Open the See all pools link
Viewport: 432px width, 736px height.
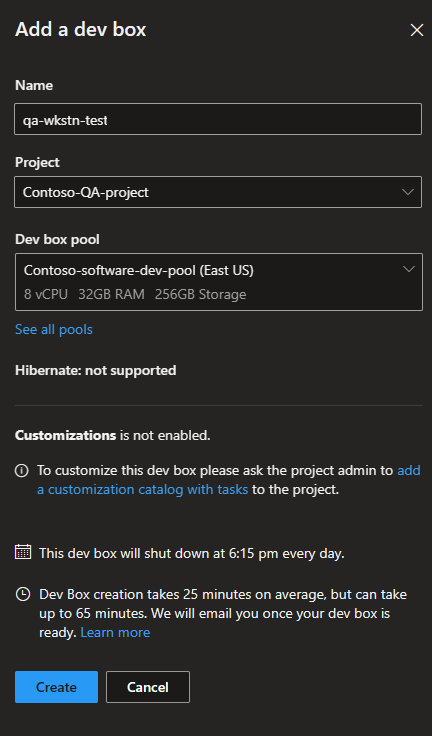(x=54, y=330)
